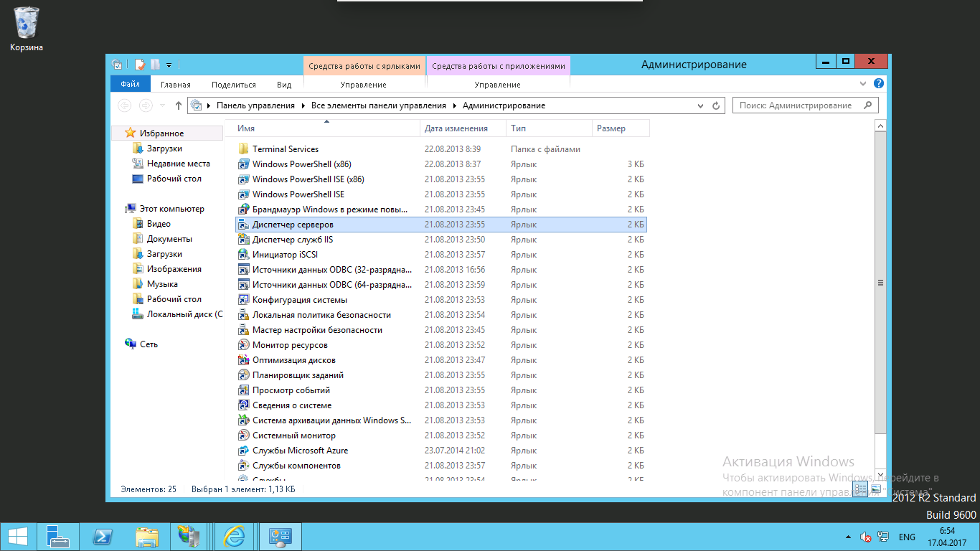Open the Windows PowerShell ISE shortcut icon
Screen dimensions: 980x551
(x=243, y=194)
